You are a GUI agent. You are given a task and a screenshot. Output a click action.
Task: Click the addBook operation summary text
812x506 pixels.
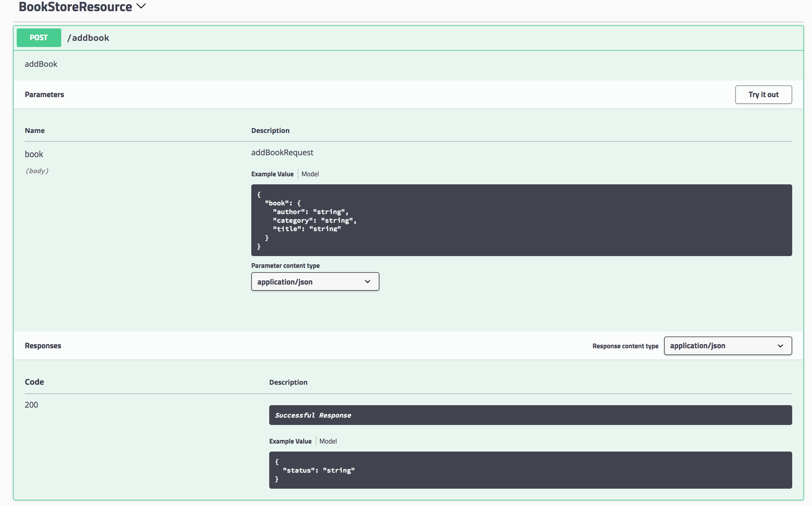click(x=41, y=64)
